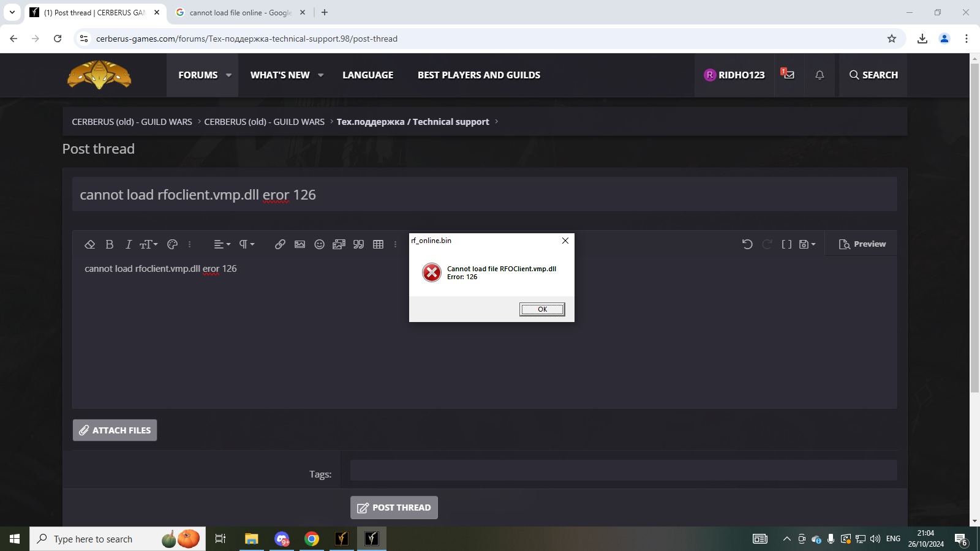
Task: Open more insert options (second dots)
Action: [x=395, y=244]
